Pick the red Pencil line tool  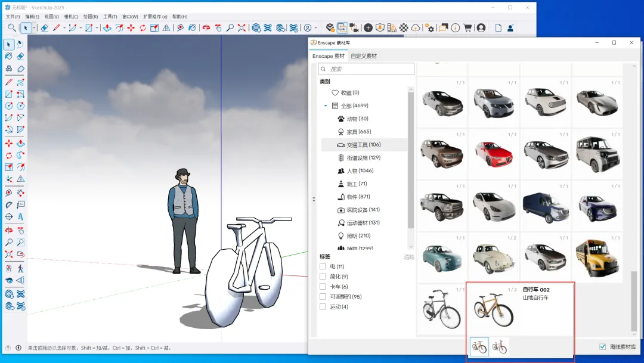click(x=56, y=27)
